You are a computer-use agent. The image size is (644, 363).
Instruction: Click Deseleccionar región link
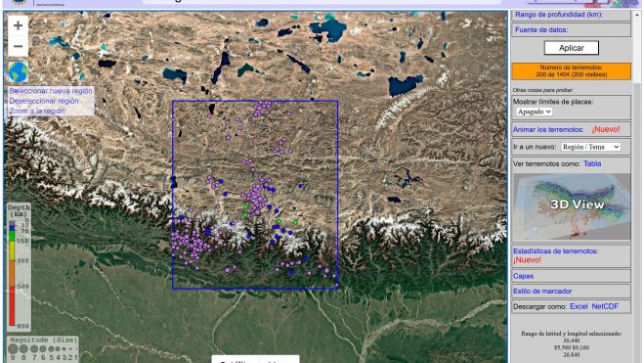point(44,101)
